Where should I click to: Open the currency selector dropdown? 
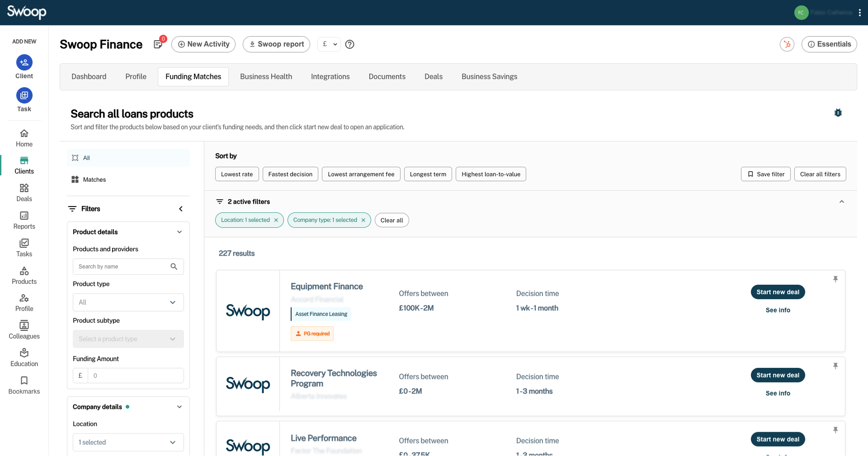click(329, 44)
